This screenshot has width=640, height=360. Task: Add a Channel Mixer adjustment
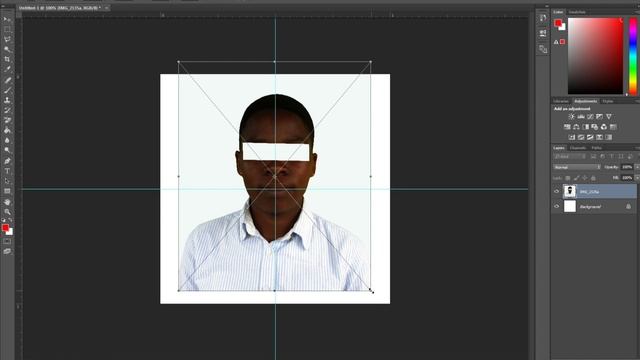click(x=604, y=127)
